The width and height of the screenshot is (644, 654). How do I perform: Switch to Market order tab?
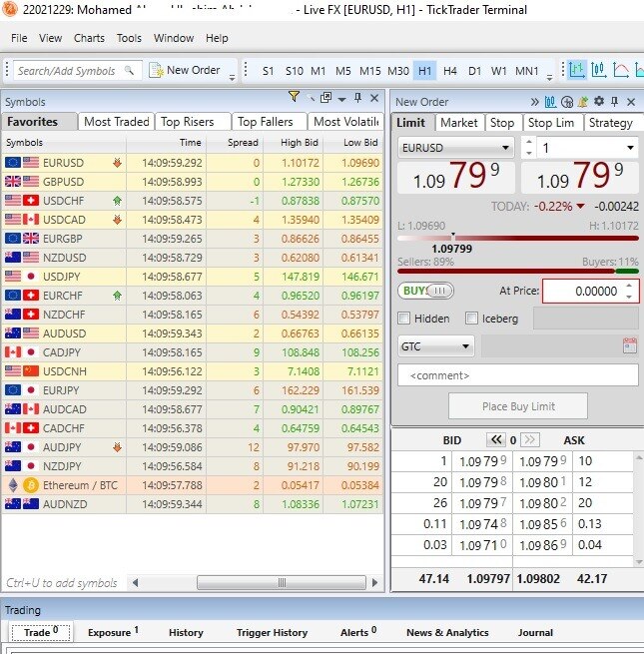[x=459, y=123]
